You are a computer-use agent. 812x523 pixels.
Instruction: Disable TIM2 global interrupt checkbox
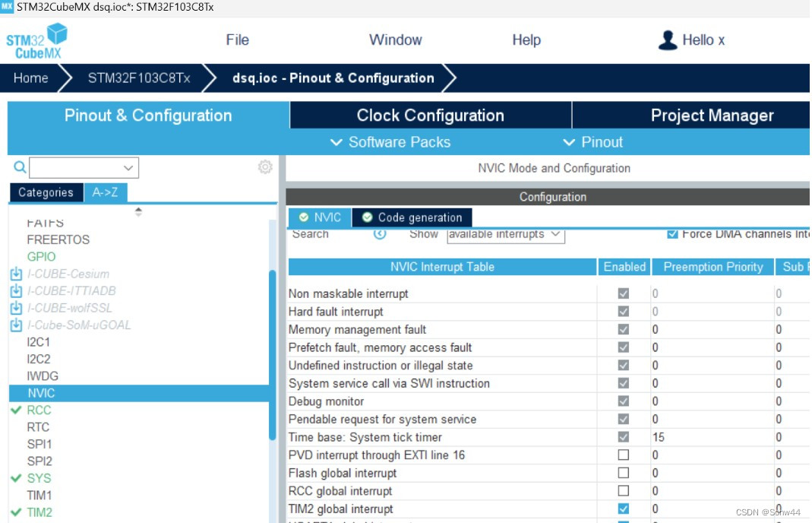(624, 509)
